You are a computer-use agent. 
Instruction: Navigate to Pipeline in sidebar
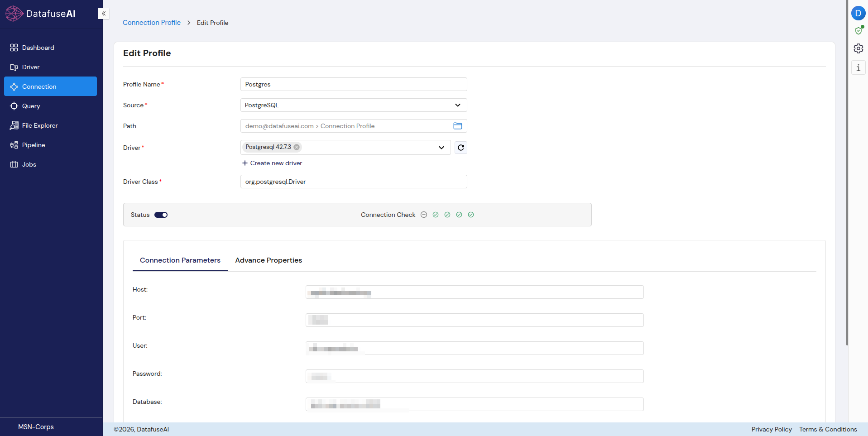[x=50, y=145]
